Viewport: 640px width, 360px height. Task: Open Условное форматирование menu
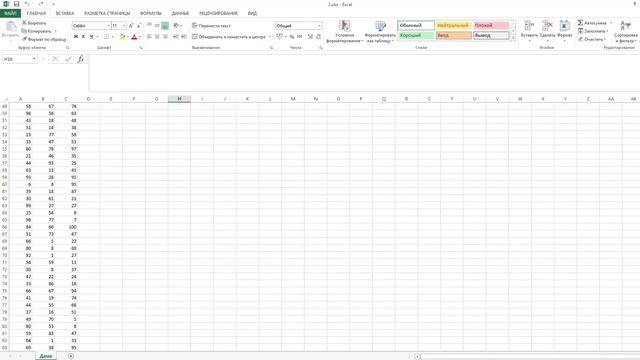[344, 31]
